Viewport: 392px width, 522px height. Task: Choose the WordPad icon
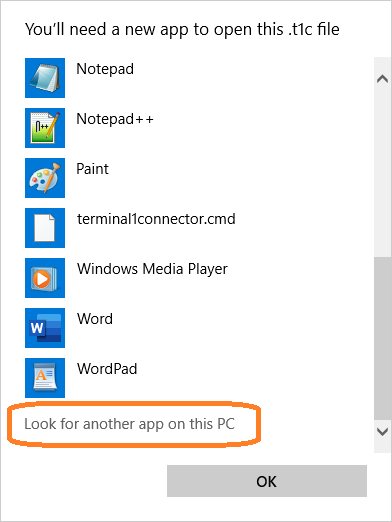(45, 378)
